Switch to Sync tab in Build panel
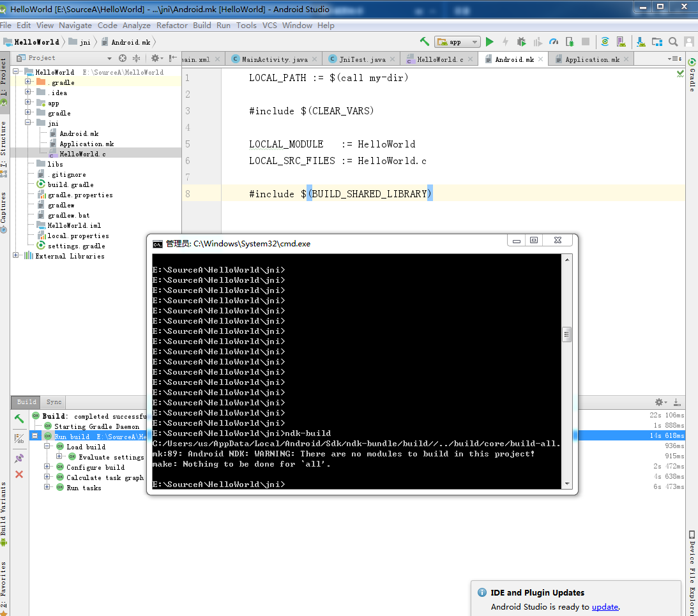Image resolution: width=698 pixels, height=616 pixels. click(x=54, y=402)
